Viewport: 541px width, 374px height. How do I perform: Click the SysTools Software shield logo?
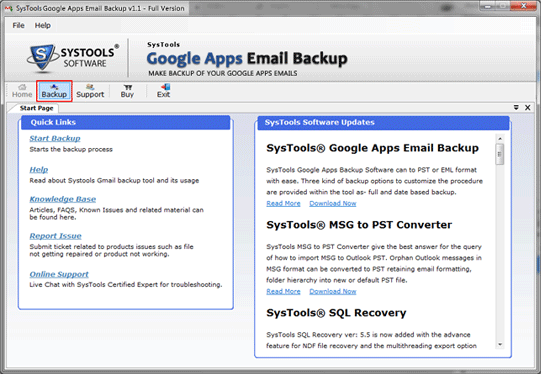(41, 57)
